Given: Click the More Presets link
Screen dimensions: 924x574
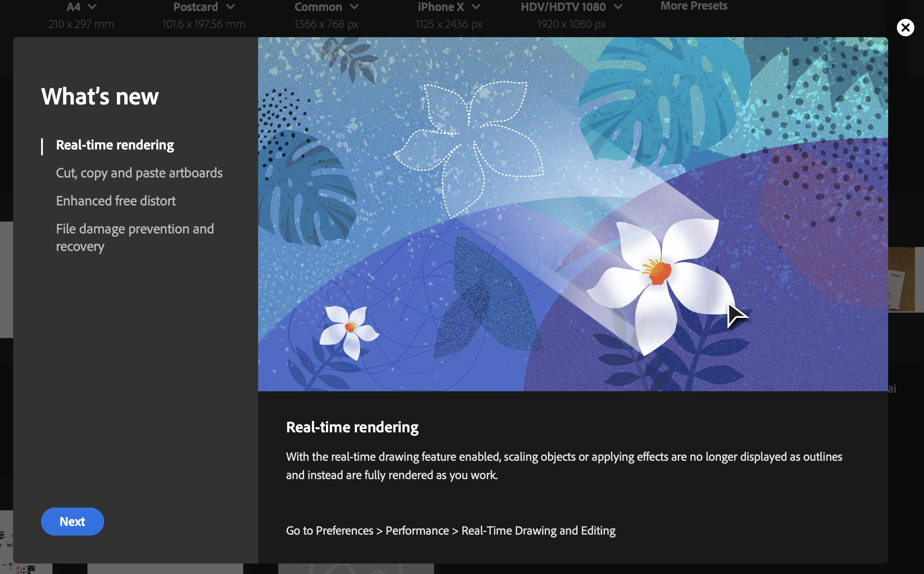Looking at the screenshot, I should pos(693,6).
